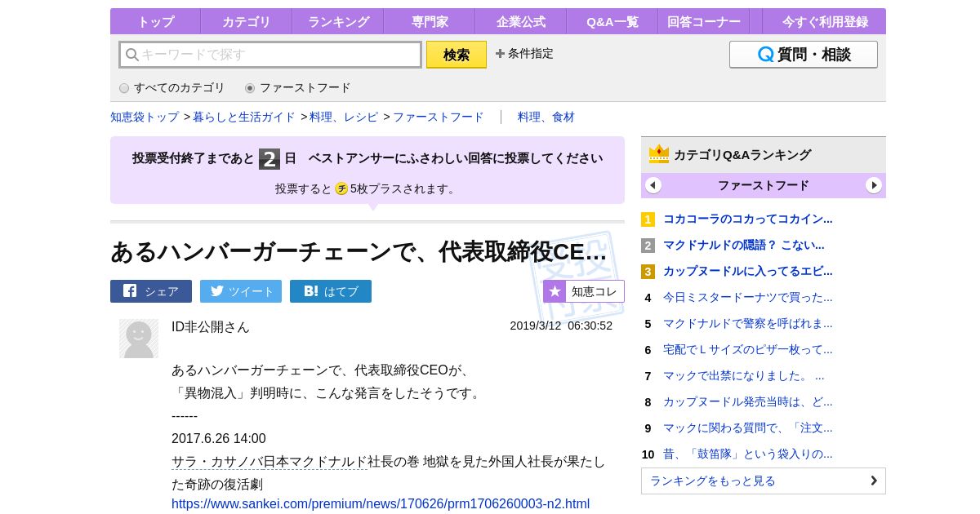The width and height of the screenshot is (980, 514).
Task: Follow the 知恵袋トップ breadcrumb link
Action: [145, 117]
